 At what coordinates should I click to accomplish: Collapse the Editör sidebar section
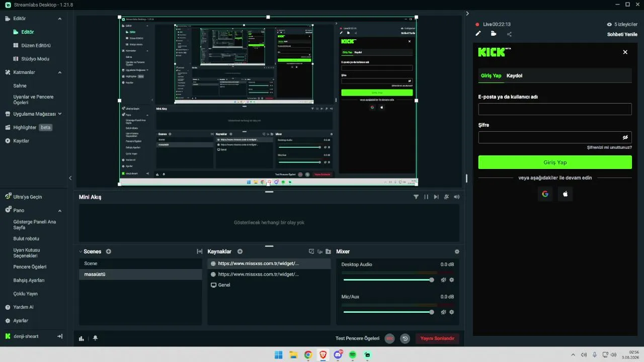click(x=60, y=19)
